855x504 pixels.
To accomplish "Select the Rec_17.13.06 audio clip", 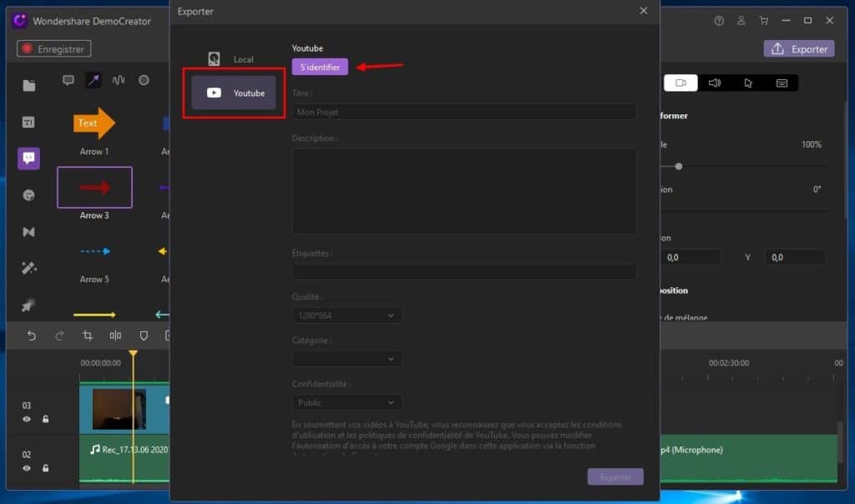I will 124,459.
